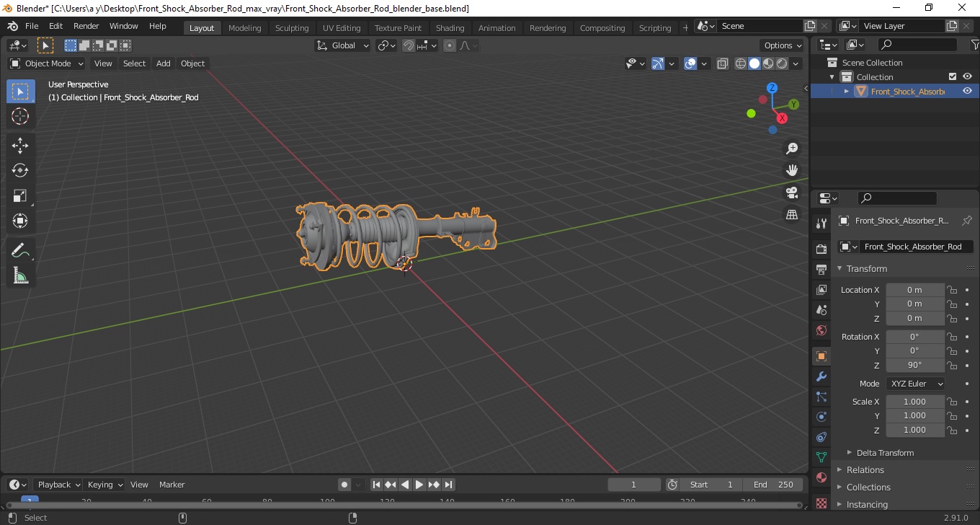Viewport: 980px width, 525px height.
Task: Click the End frame 250 field
Action: (x=774, y=485)
